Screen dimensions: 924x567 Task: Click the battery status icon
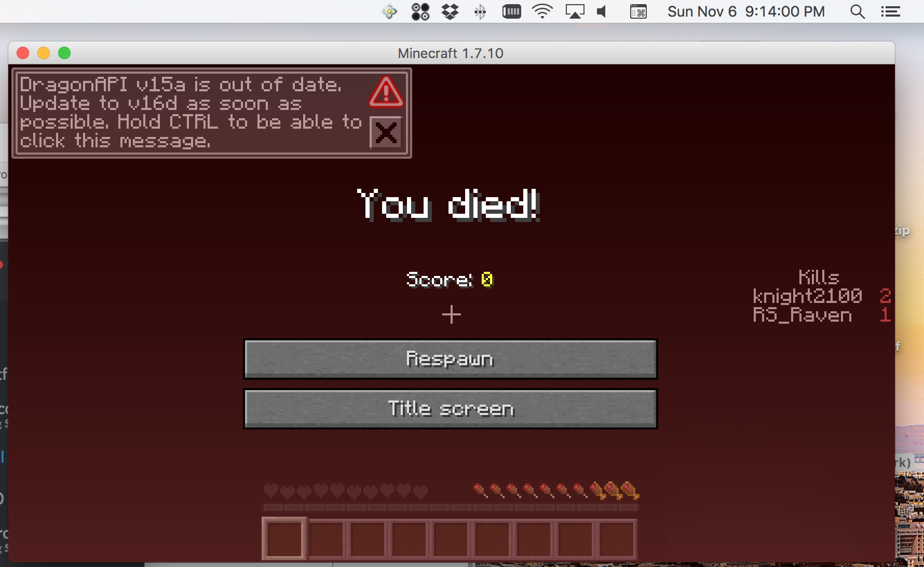[511, 11]
